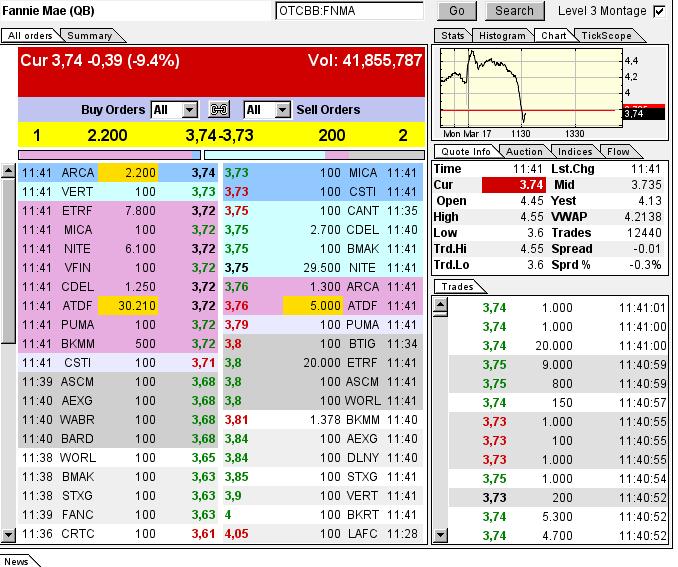Click the intraday price chart
The height and width of the screenshot is (567, 678).
click(531, 88)
